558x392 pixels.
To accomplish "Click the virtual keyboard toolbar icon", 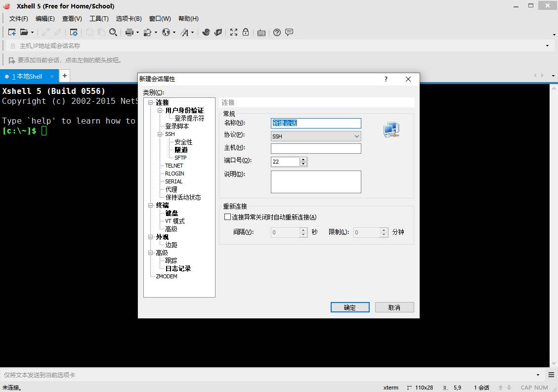I will coord(261,33).
